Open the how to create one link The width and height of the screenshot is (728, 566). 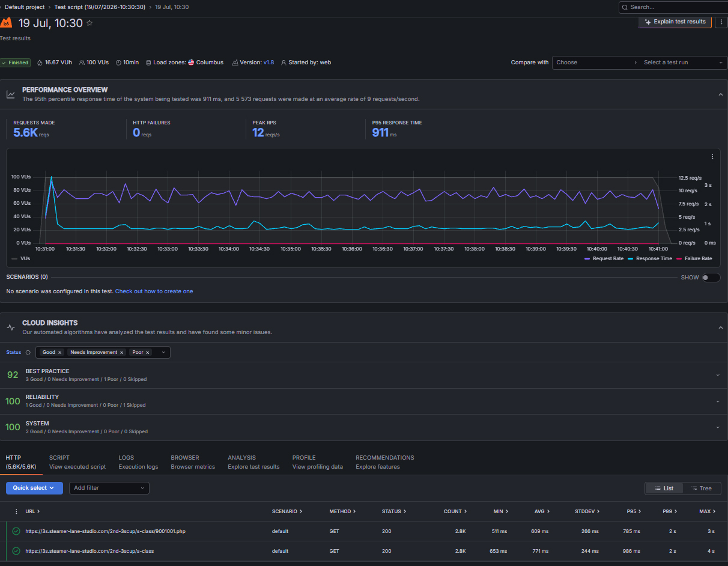click(154, 291)
